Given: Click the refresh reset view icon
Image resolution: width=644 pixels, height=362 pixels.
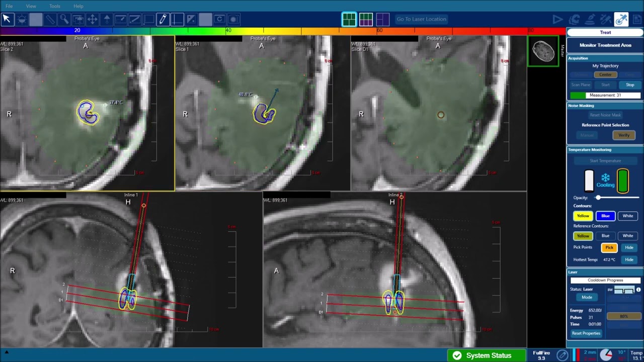Looking at the screenshot, I should coord(219,19).
